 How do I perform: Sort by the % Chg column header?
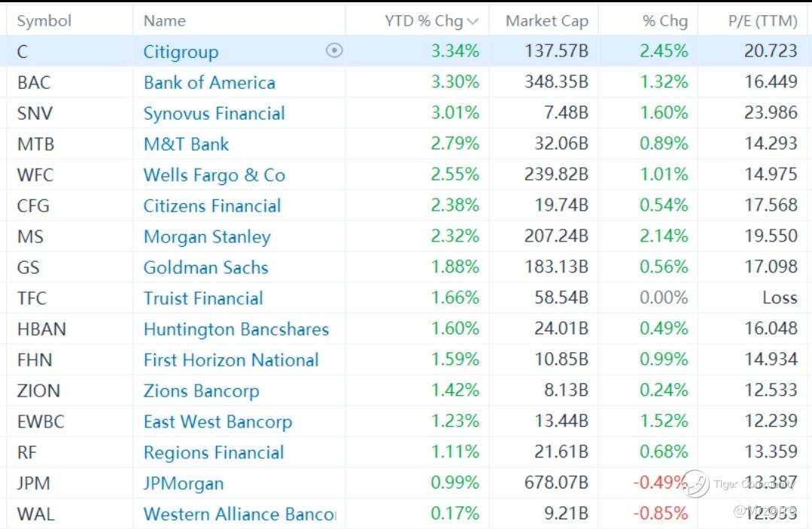665,21
